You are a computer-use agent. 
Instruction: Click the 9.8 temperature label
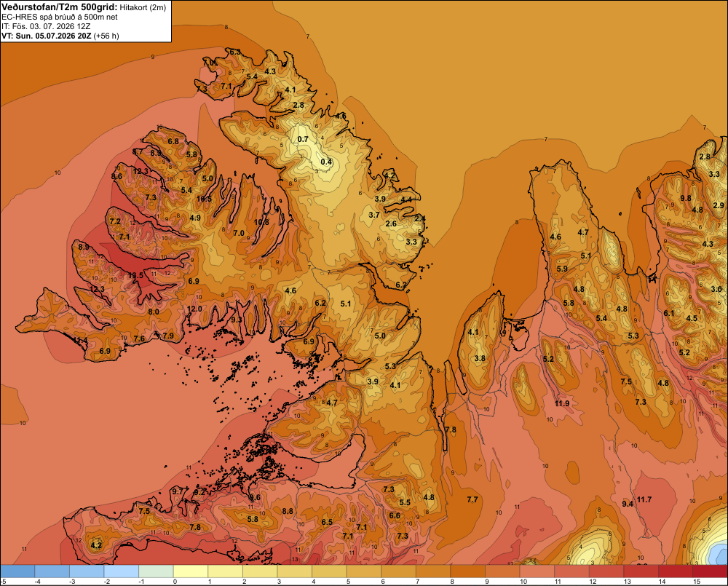(685, 198)
